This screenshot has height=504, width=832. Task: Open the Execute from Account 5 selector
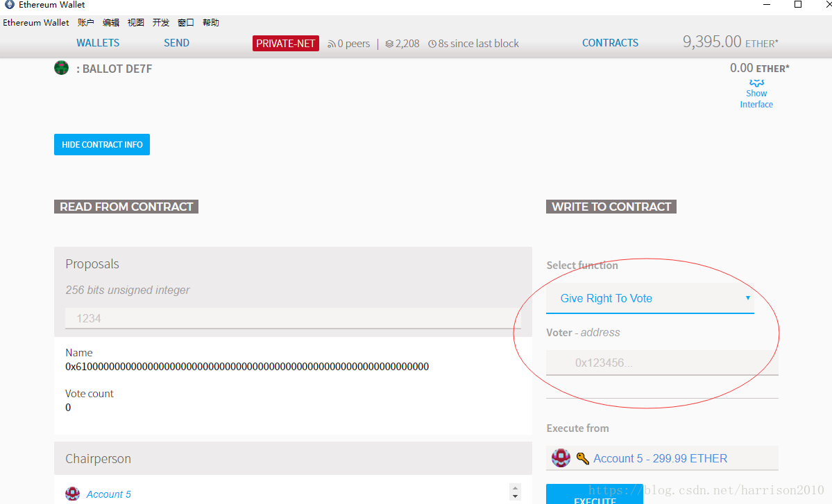pyautogui.click(x=662, y=458)
